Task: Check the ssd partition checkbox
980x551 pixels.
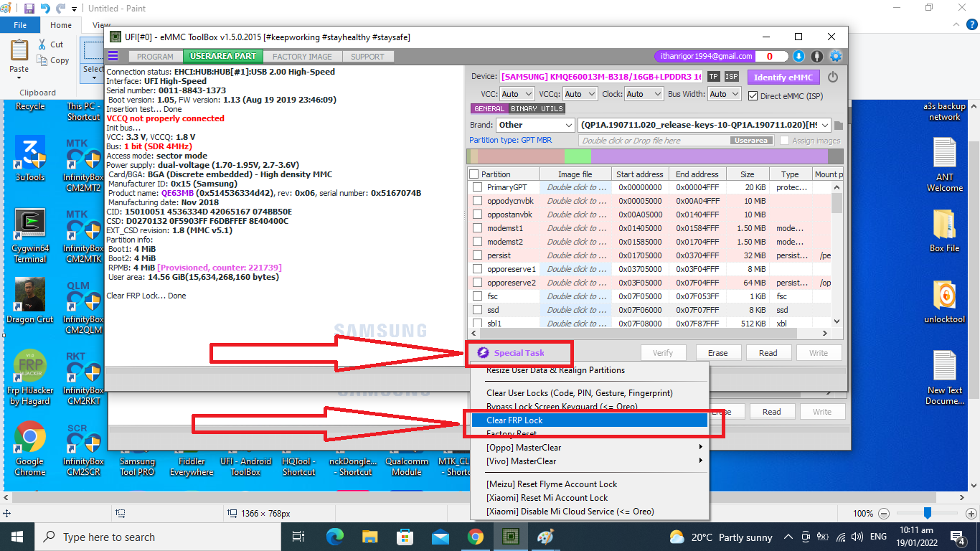Action: click(x=477, y=310)
